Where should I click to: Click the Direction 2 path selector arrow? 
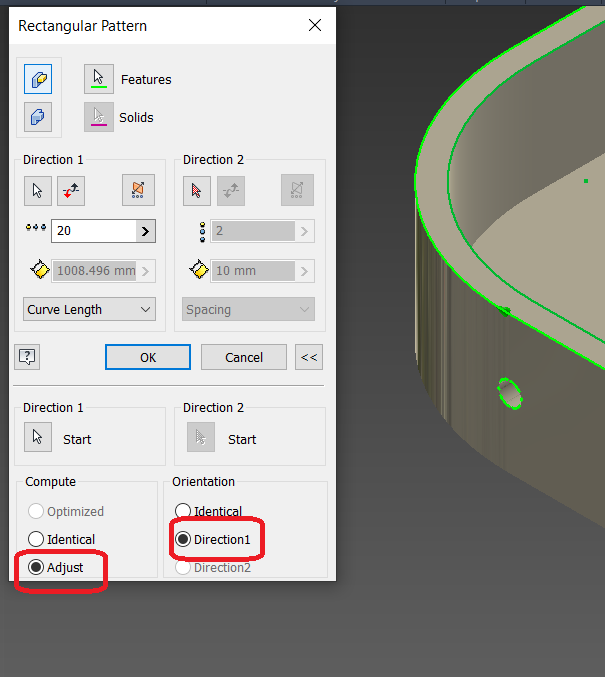pos(197,190)
